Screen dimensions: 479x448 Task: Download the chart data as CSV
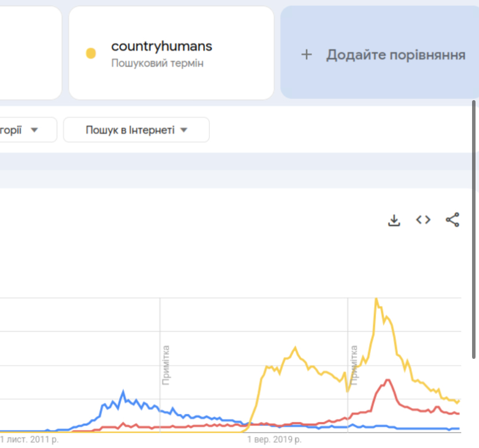(394, 220)
